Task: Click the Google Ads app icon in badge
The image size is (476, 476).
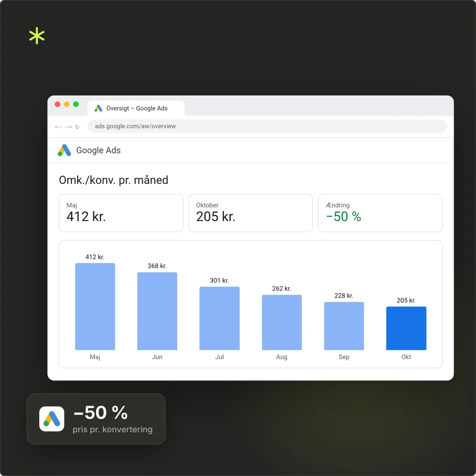Action: coord(52,418)
